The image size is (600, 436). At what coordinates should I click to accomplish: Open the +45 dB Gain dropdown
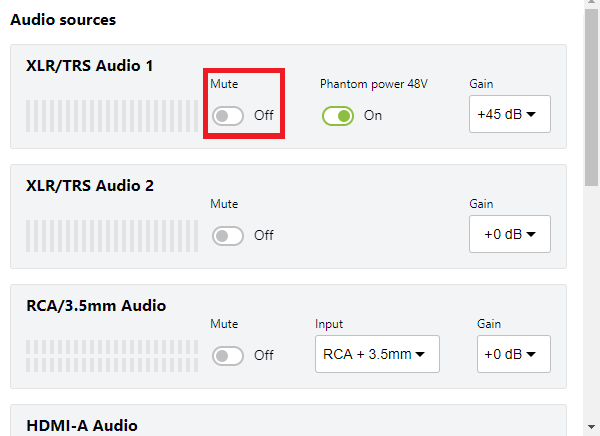pos(509,115)
